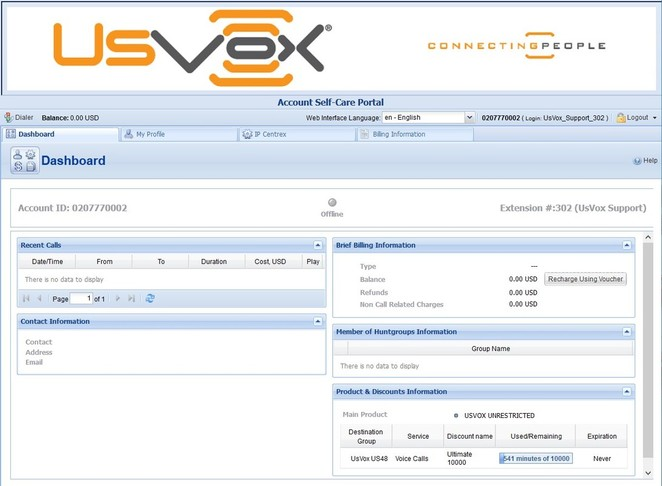Click the 'USVOX UNRESTRICTED' product text
Screen dimensions: 662x486
click(499, 415)
